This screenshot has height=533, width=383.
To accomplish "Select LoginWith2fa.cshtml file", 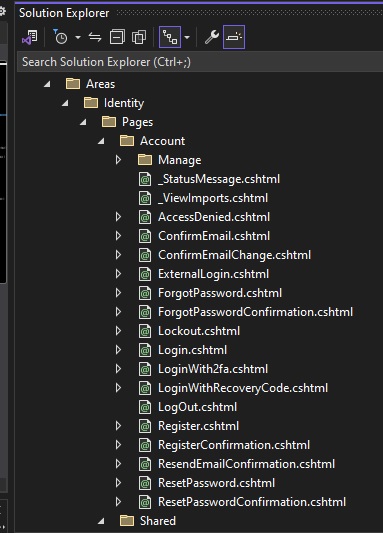I will (x=213, y=369).
